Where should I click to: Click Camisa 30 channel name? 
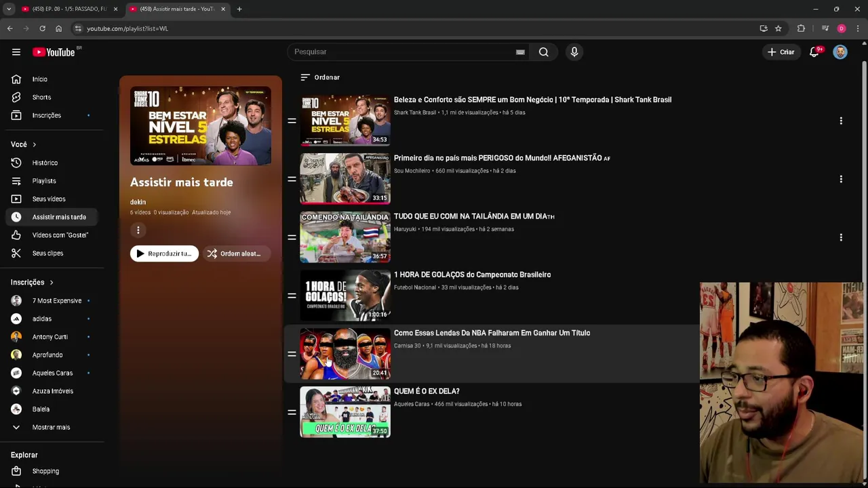(x=408, y=346)
